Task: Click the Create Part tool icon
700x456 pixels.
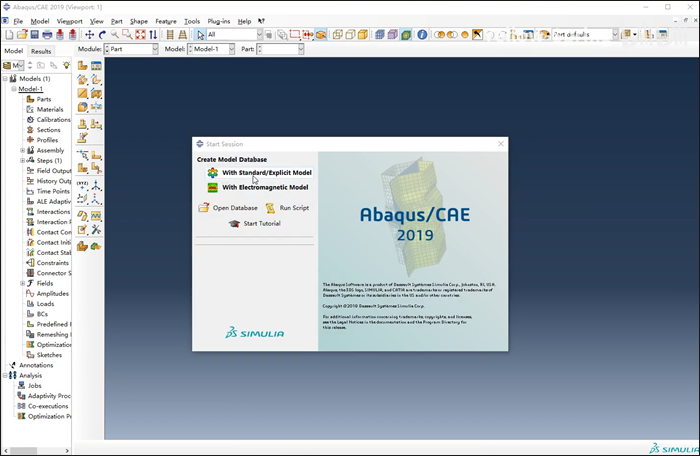Action: tap(83, 66)
